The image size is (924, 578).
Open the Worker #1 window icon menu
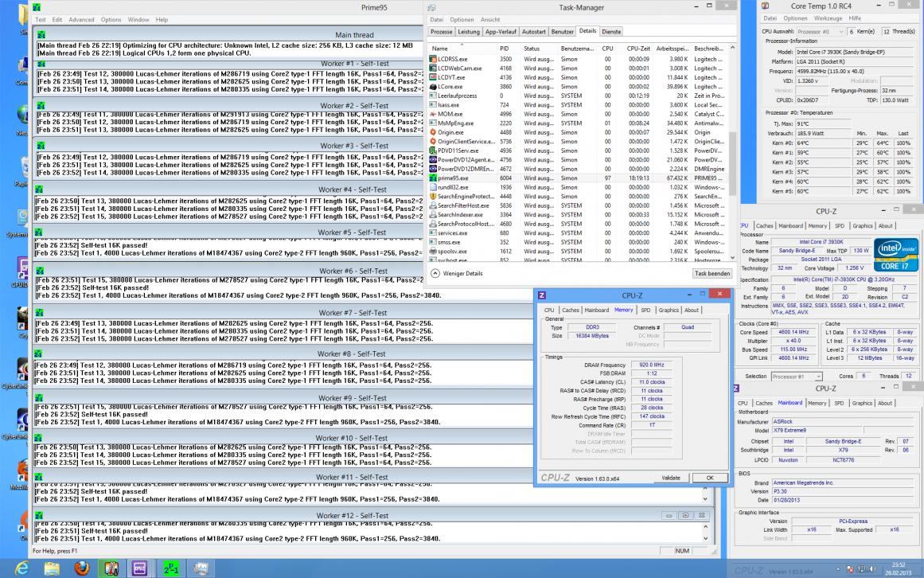[x=41, y=64]
